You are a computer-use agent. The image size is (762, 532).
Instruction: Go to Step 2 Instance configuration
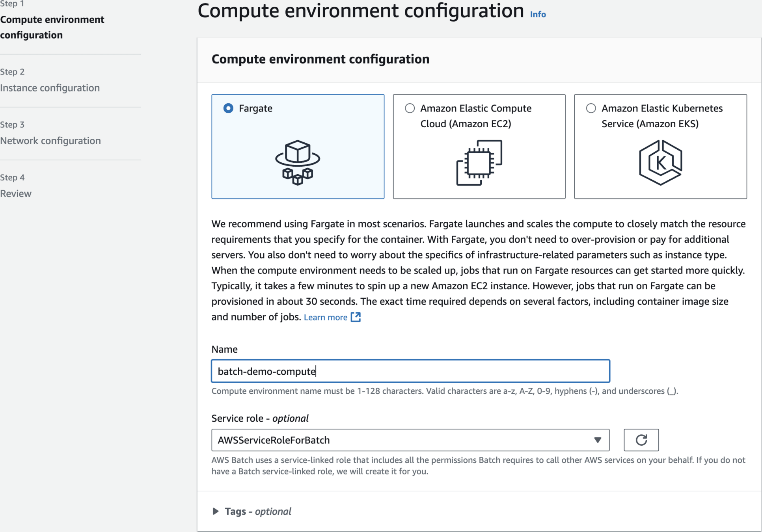50,88
